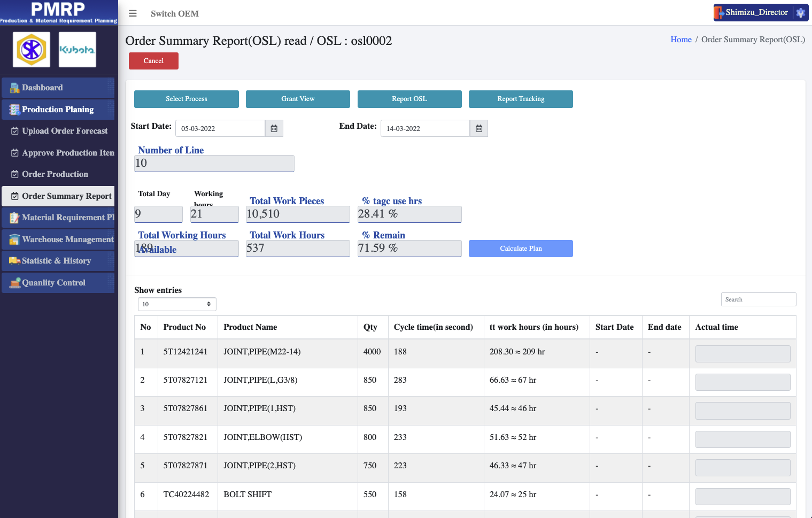812x518 pixels.
Task: Click the Shimizu logo thumbnail
Action: point(32,50)
